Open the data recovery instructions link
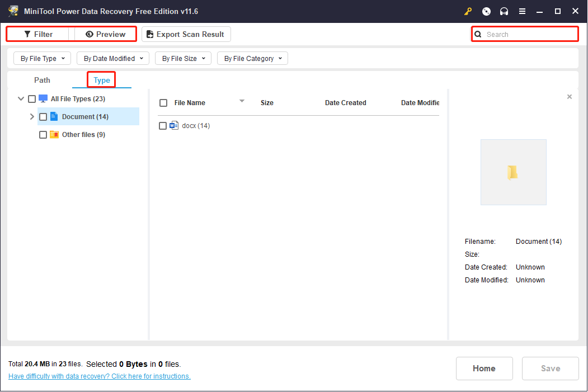Image resolution: width=588 pixels, height=392 pixels. 100,376
